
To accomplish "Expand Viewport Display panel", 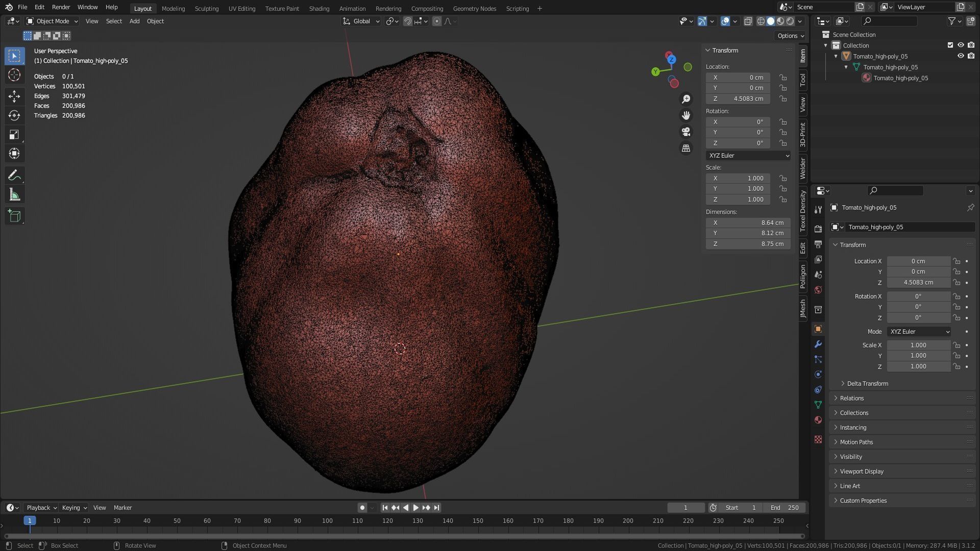I will coord(862,471).
